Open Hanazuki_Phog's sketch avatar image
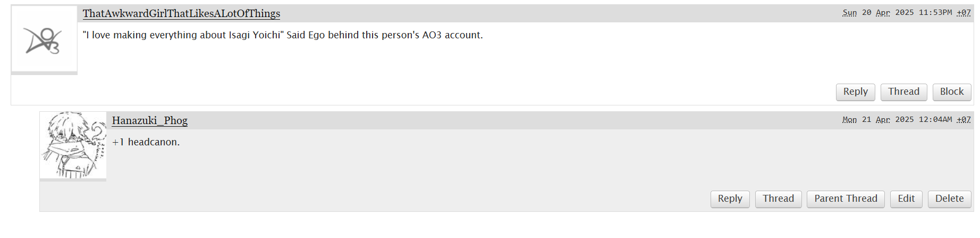This screenshot has height=238, width=980. point(73,145)
